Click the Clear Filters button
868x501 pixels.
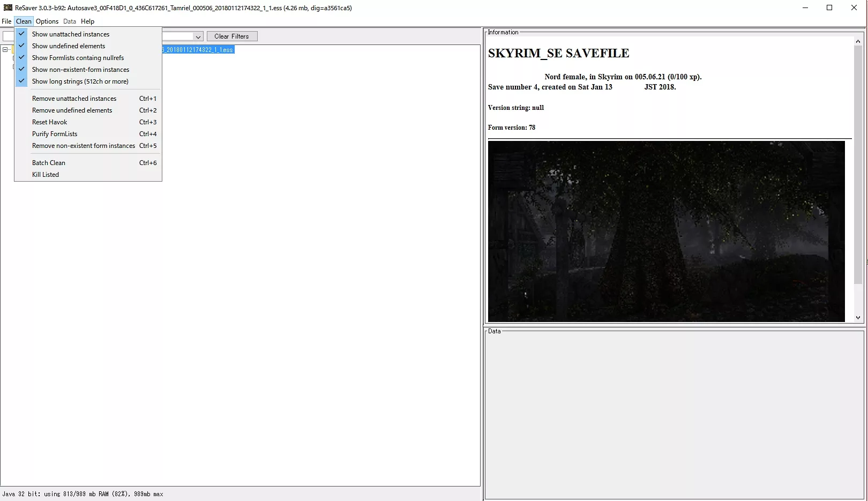[x=232, y=36]
